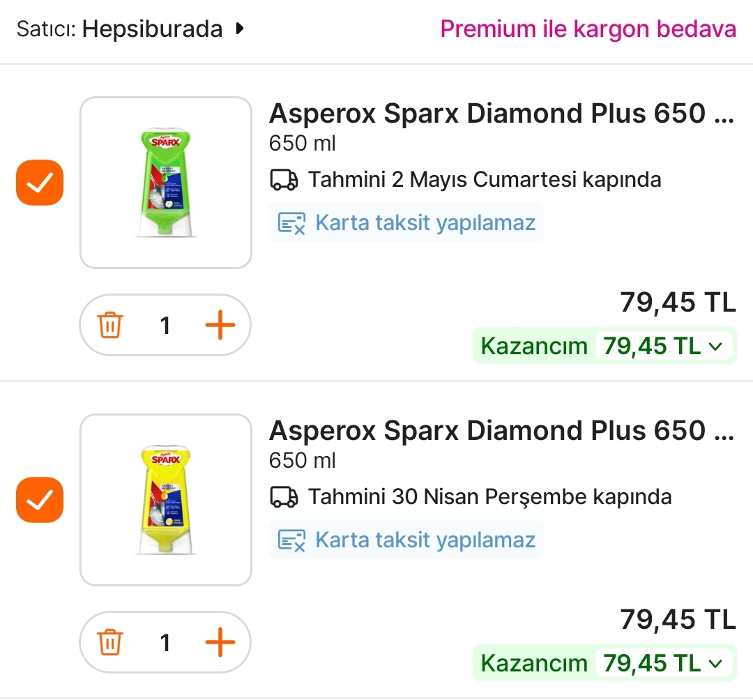753x700 pixels.
Task: Increase quantity of yellow Sparx with plus icon
Action: point(220,642)
